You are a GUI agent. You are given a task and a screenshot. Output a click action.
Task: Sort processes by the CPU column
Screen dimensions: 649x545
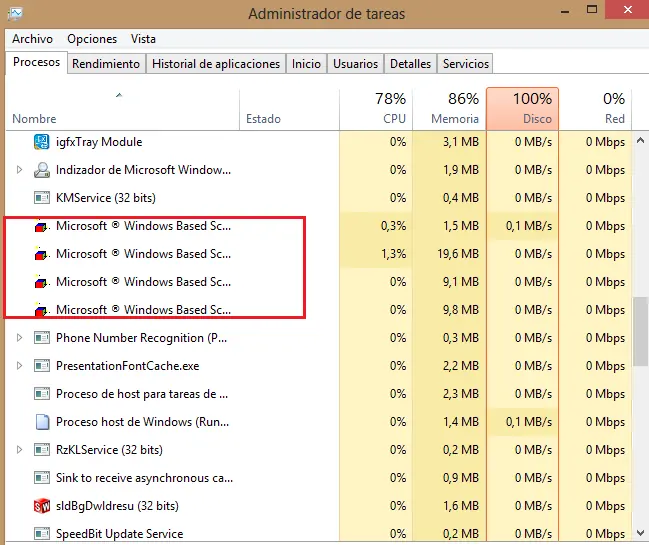(x=376, y=109)
